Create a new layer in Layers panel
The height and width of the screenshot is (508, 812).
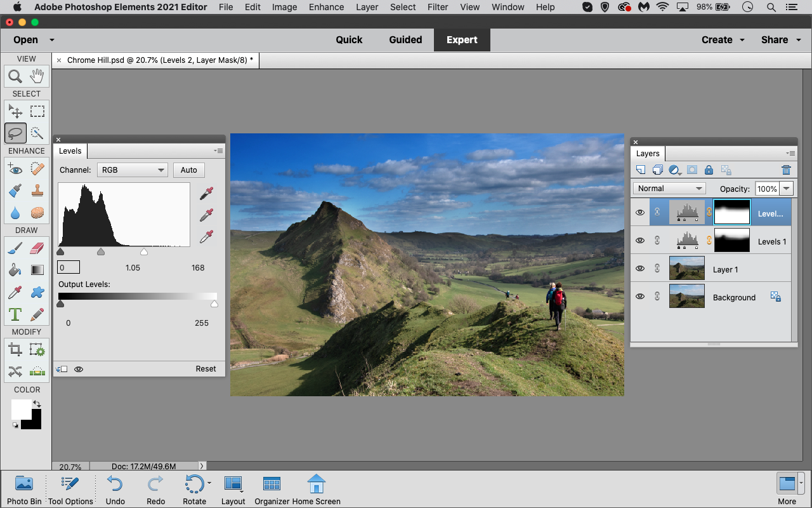click(641, 170)
